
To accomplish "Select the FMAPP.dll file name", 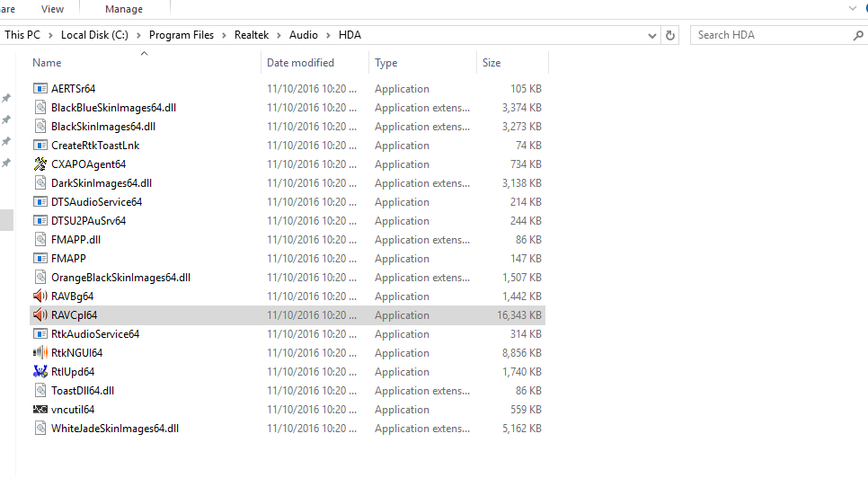I will coord(75,240).
